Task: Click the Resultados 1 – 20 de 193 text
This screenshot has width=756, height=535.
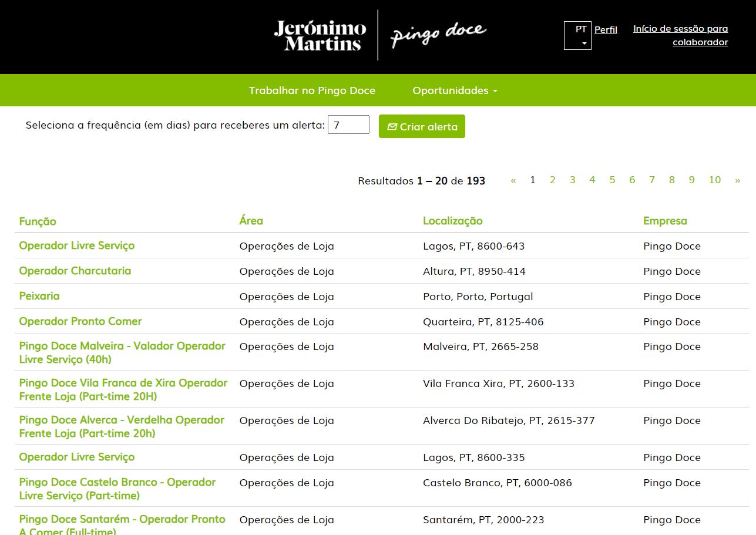Action: click(421, 181)
